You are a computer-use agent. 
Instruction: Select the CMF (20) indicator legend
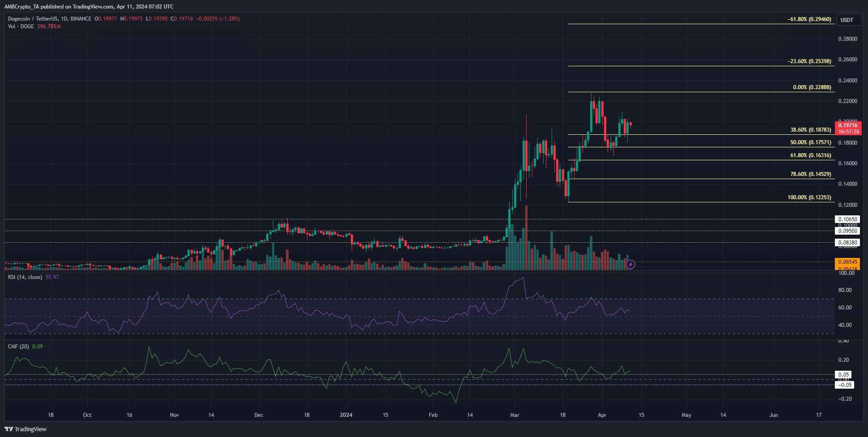click(x=18, y=347)
